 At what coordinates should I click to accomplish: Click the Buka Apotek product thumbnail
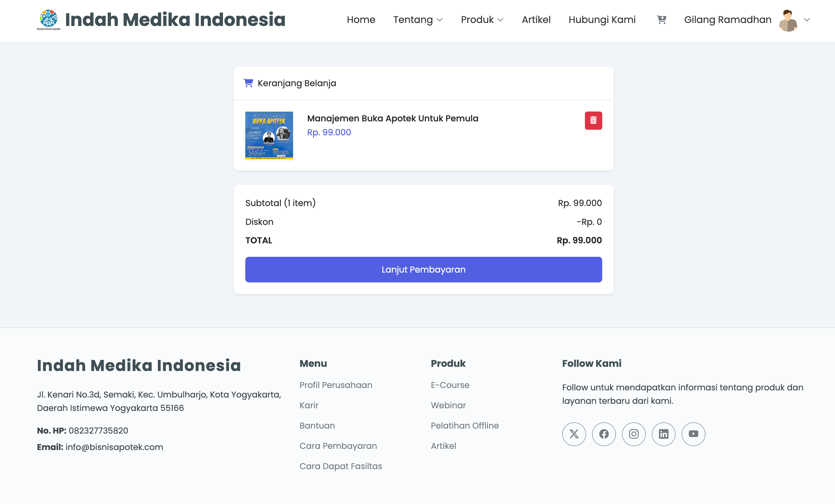(269, 135)
